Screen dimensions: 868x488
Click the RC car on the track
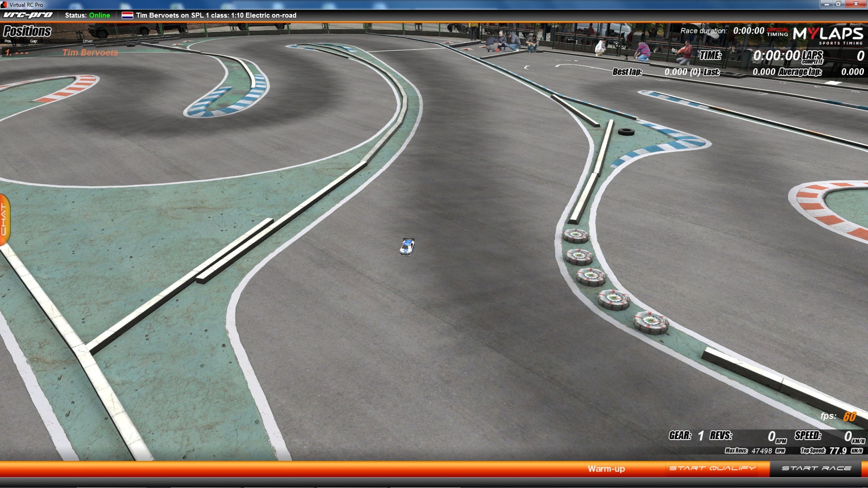pyautogui.click(x=407, y=247)
